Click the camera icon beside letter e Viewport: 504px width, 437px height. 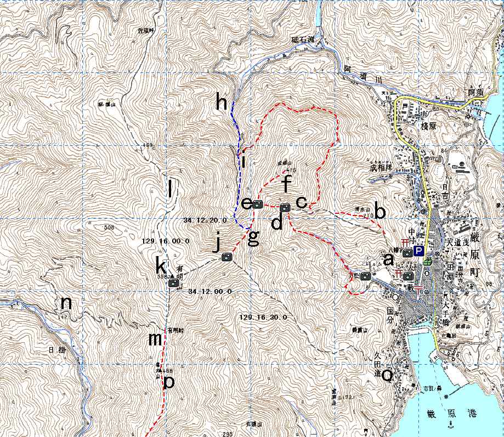pyautogui.click(x=257, y=204)
